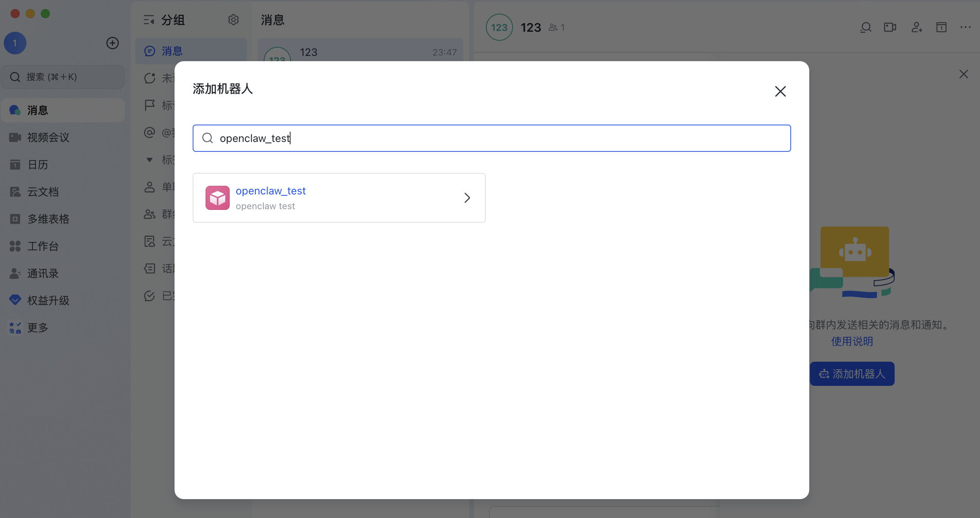The image size is (980, 518).
Task: Click add member icon in chat header
Action: [x=917, y=28]
